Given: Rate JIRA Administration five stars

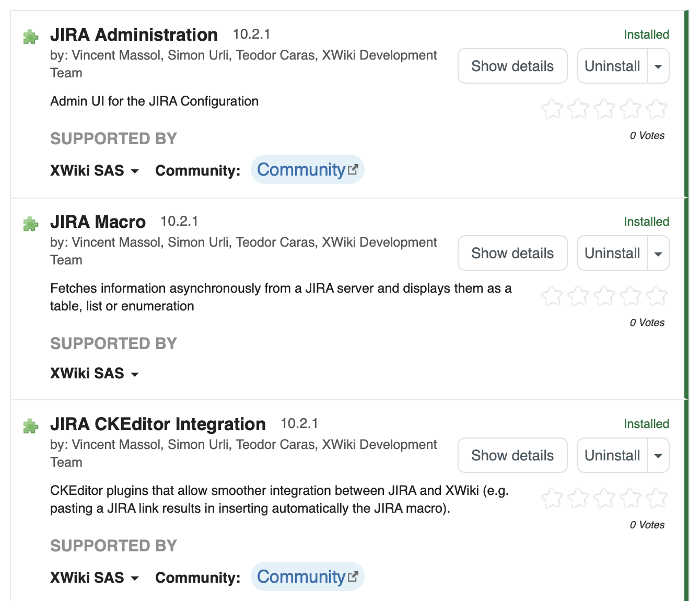Looking at the screenshot, I should click(x=656, y=109).
